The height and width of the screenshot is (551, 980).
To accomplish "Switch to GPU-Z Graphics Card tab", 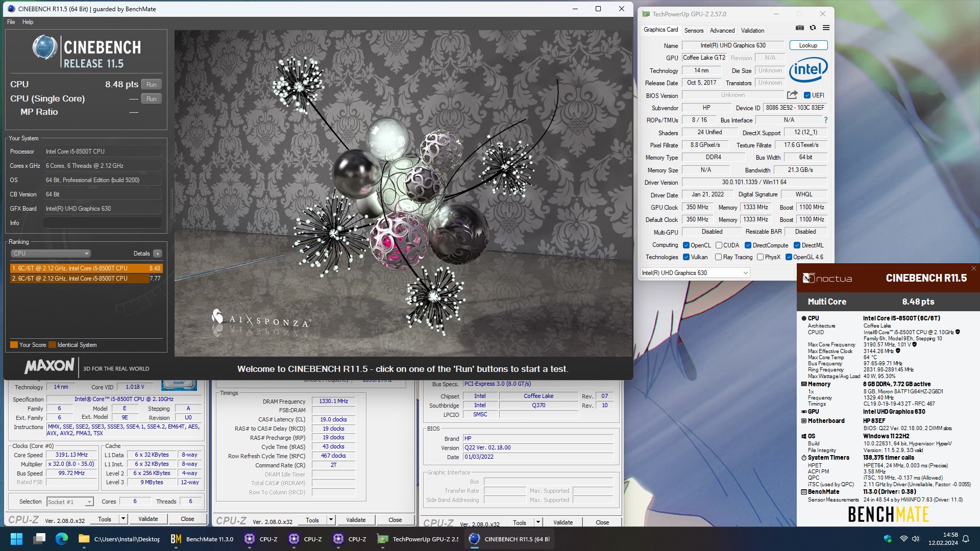I will (660, 30).
